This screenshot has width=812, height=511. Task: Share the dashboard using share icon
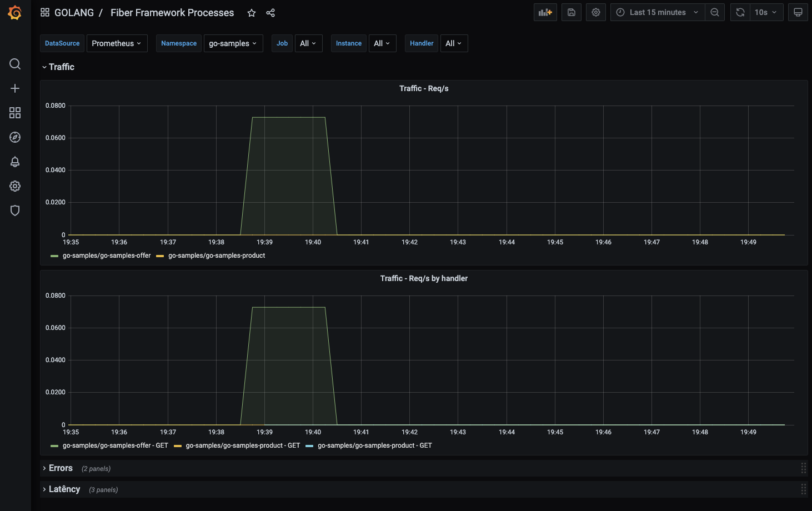(x=270, y=13)
